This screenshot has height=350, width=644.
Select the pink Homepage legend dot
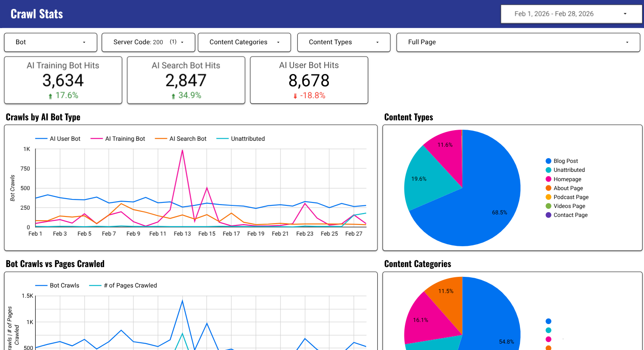point(548,179)
